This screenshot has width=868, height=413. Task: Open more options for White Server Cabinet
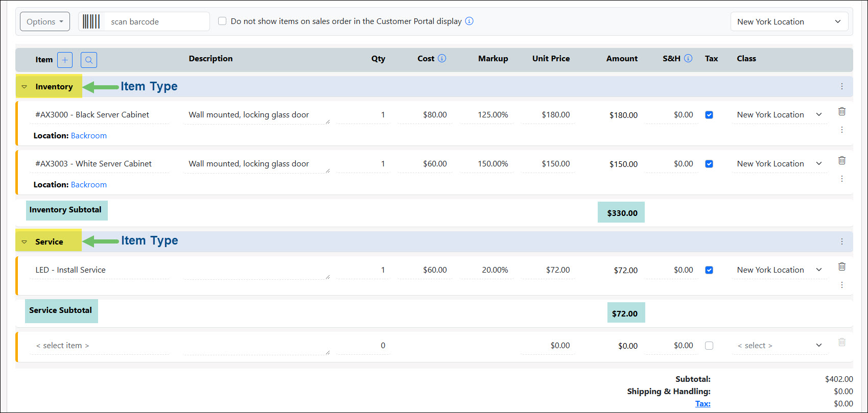click(842, 179)
